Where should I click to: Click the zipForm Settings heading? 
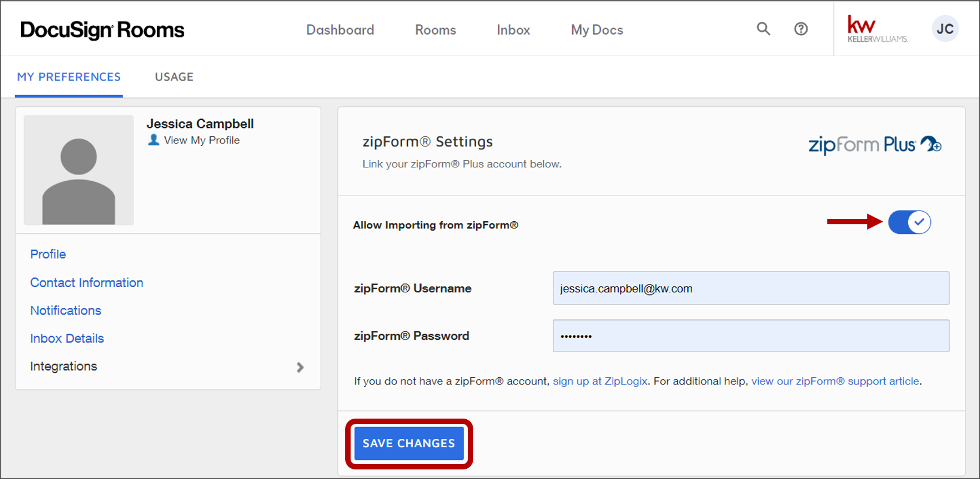(x=428, y=142)
